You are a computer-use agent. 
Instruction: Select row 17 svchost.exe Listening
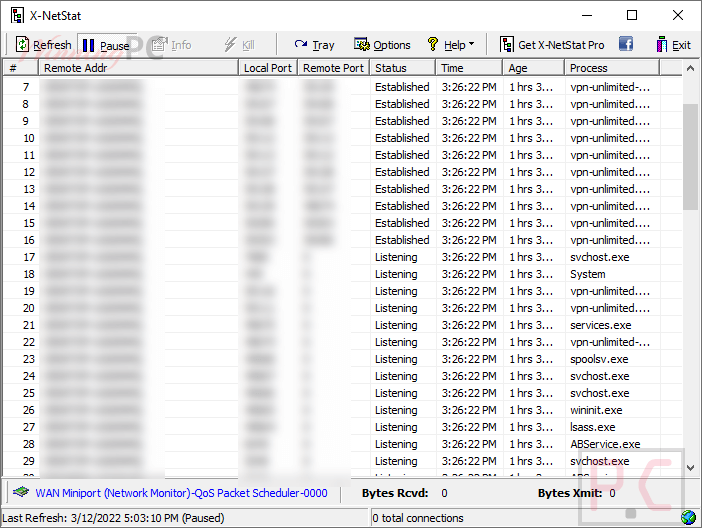pos(342,257)
